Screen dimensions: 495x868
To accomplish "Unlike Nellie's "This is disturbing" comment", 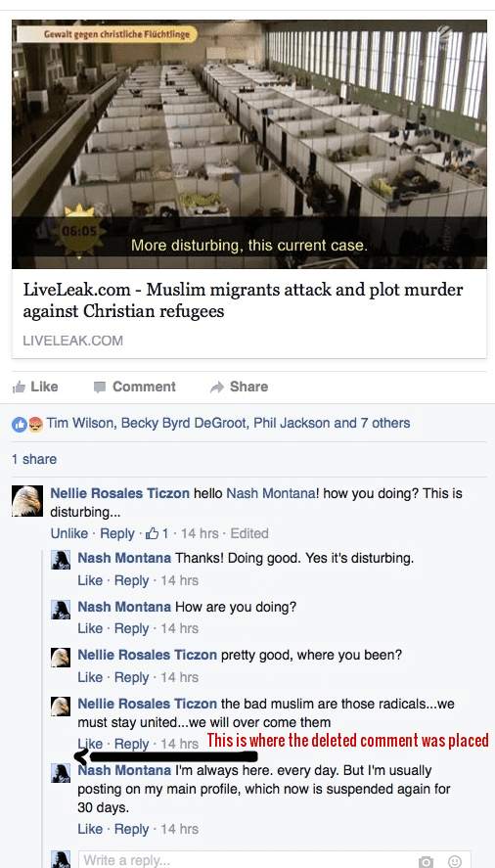I will coord(69,533).
